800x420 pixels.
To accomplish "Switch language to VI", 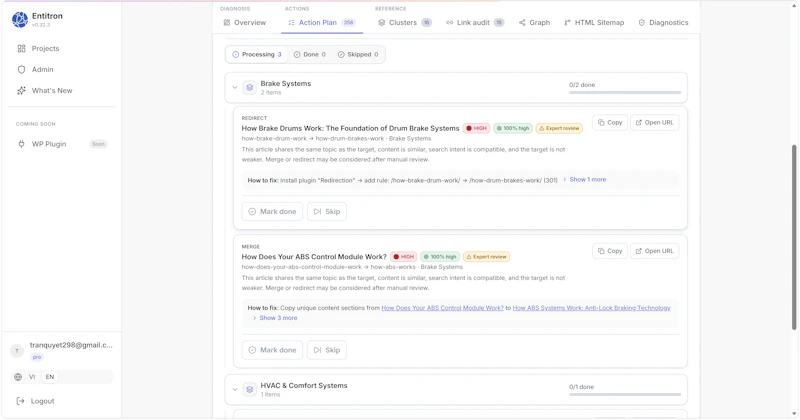I will [x=32, y=377].
